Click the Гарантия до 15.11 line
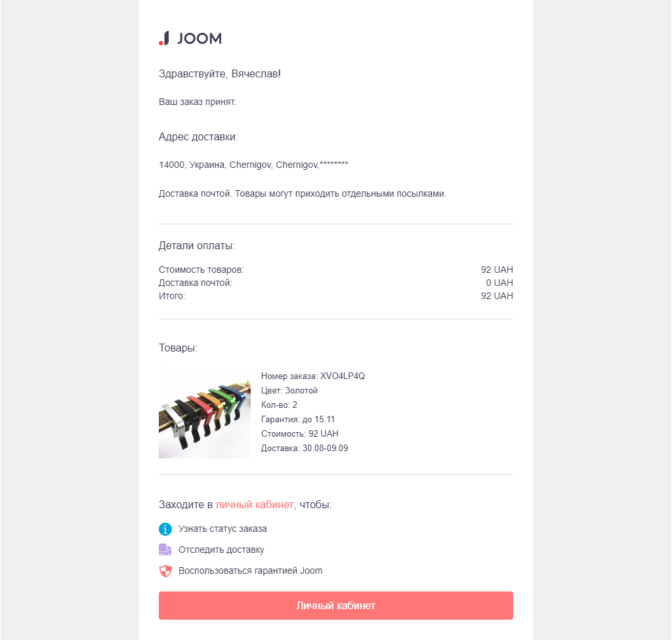This screenshot has height=640, width=672. [298, 419]
